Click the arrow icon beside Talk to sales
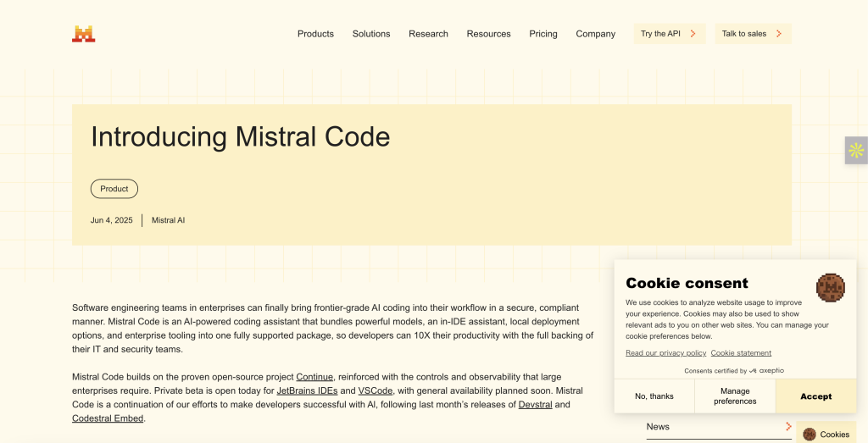The height and width of the screenshot is (443, 868). tap(779, 34)
